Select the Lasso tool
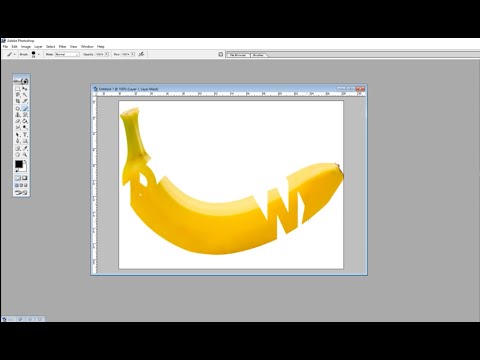Screen dimensions: 480x360 click(x=18, y=95)
